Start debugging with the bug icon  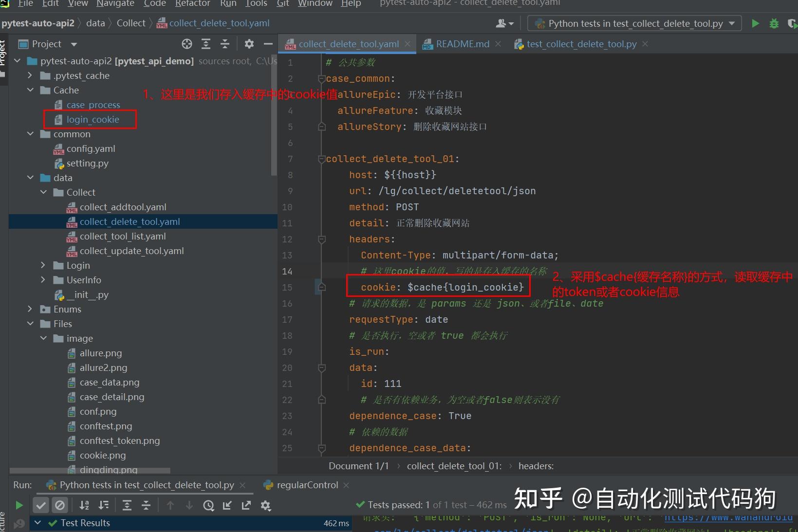774,23
